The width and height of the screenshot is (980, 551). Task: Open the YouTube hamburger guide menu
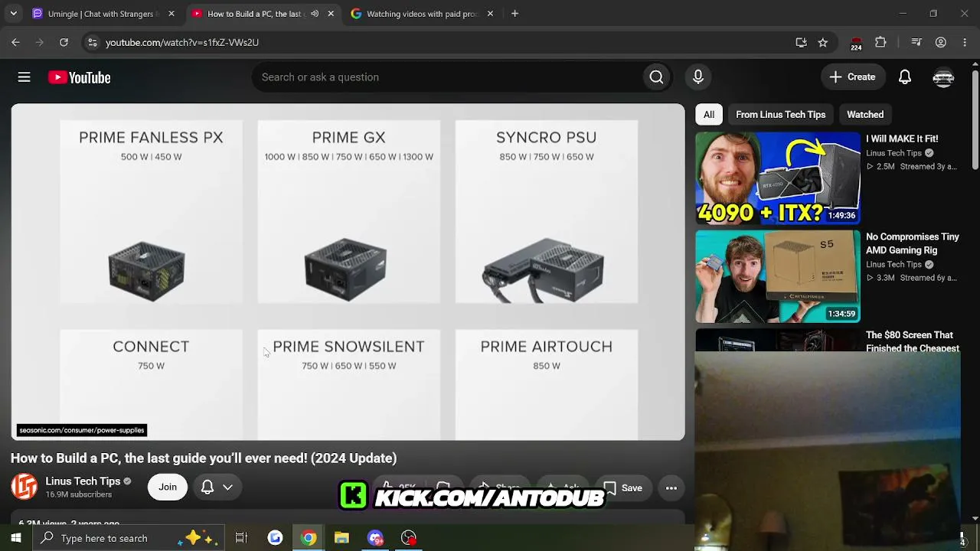tap(24, 77)
